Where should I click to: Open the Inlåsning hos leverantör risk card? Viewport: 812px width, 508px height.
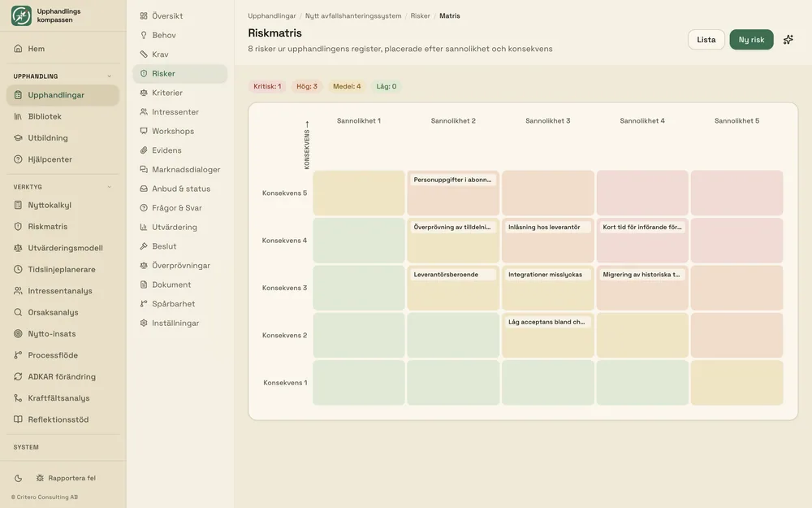click(548, 227)
